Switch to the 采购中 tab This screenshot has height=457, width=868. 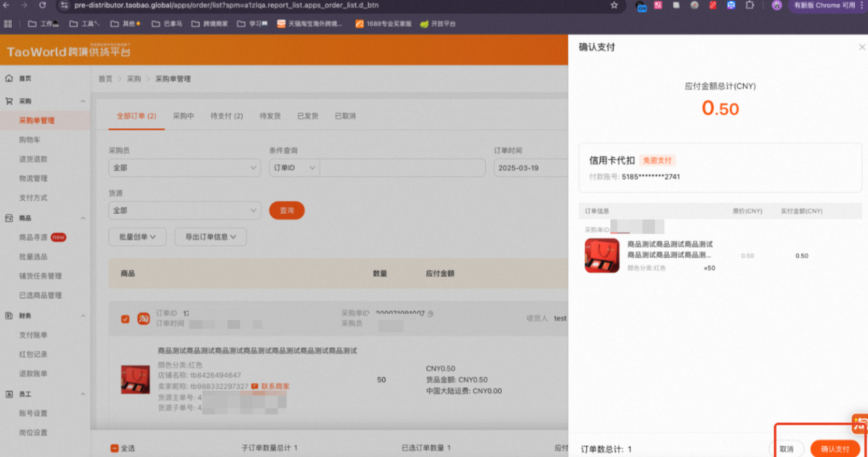pyautogui.click(x=183, y=116)
